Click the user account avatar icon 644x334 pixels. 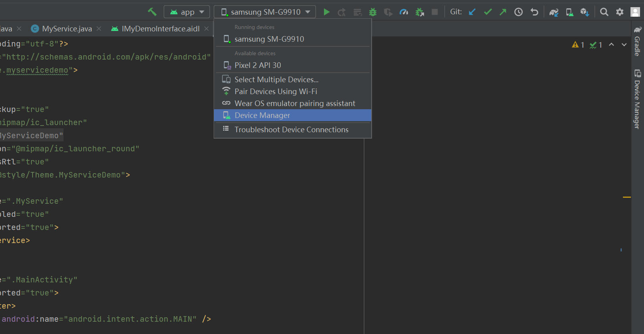(x=635, y=12)
